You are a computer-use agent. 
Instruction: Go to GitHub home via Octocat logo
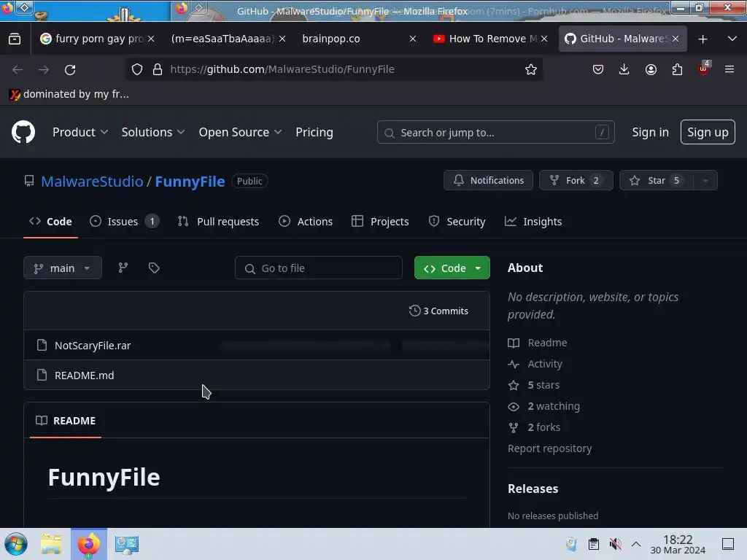(x=23, y=132)
